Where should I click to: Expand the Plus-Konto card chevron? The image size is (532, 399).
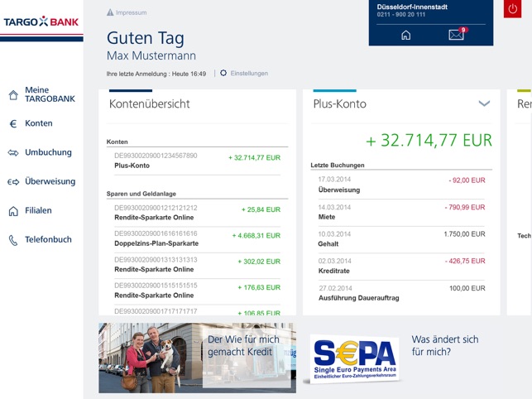[484, 103]
